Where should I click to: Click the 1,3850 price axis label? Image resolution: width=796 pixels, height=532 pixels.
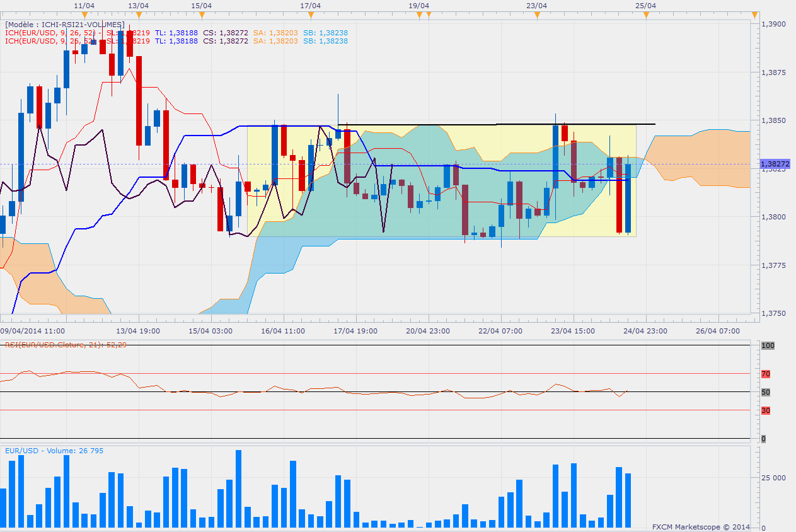tap(773, 120)
